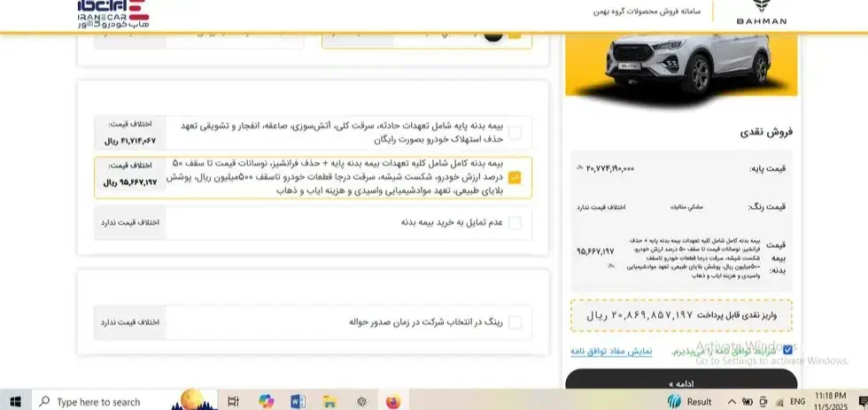The image size is (868, 410).
Task: Open File Explorer from taskbar
Action: tap(329, 402)
